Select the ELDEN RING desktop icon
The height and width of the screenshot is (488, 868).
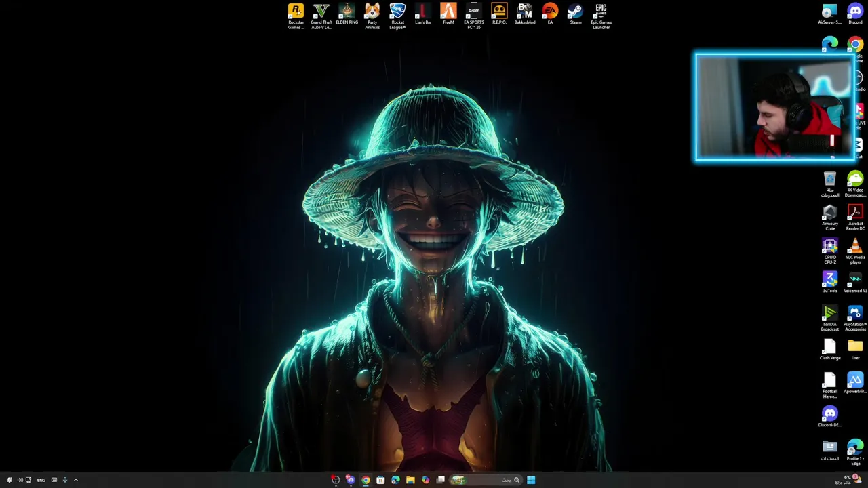pos(347,14)
